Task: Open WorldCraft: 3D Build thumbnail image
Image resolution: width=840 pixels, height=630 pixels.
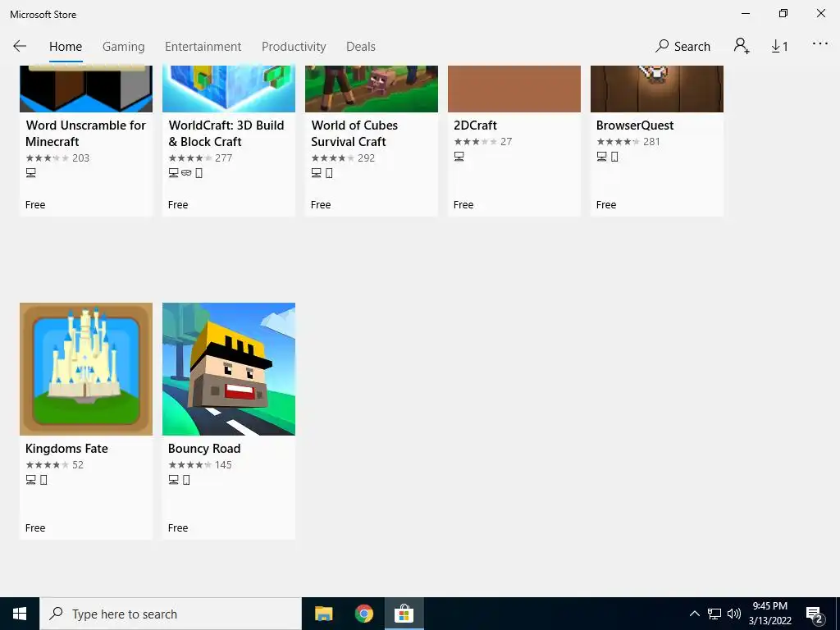Action: point(229,89)
